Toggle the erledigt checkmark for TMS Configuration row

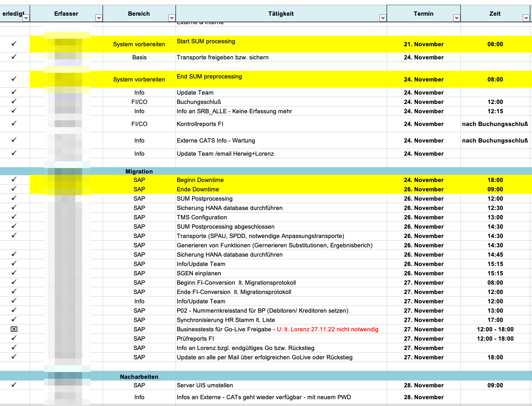point(14,217)
